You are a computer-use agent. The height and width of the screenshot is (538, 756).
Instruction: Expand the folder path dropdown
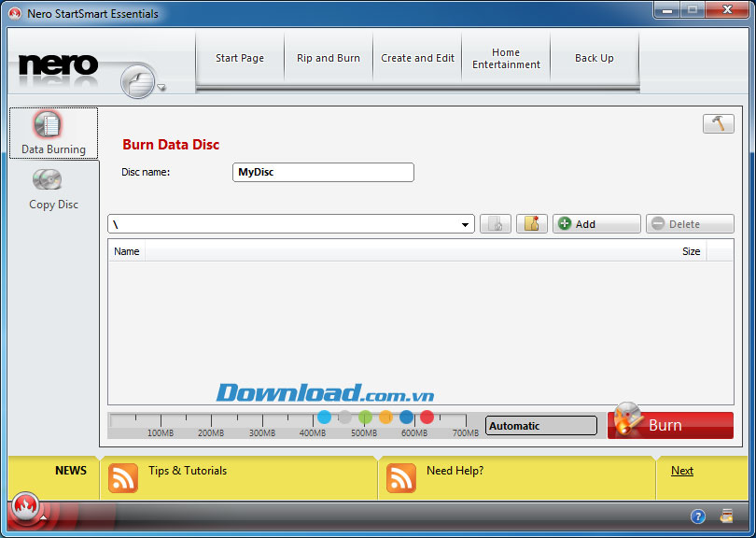466,225
